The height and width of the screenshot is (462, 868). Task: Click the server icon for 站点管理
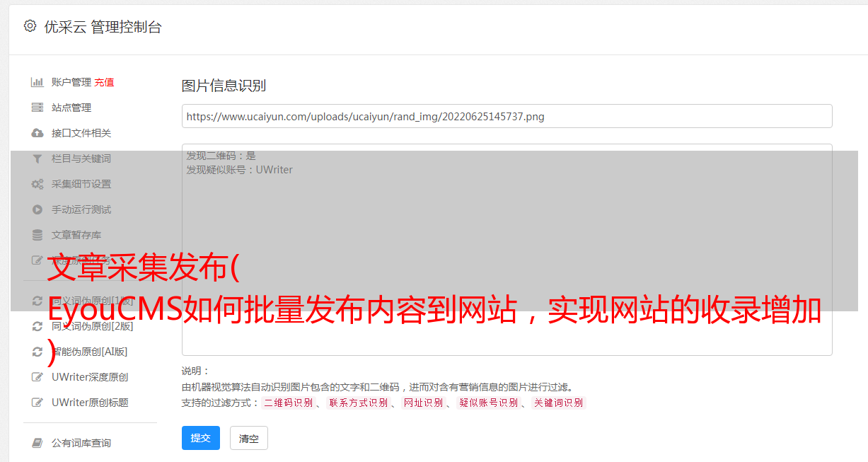coord(37,108)
